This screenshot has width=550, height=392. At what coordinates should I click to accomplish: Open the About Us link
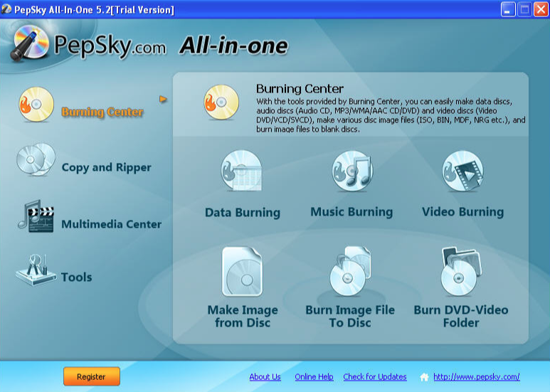(265, 377)
